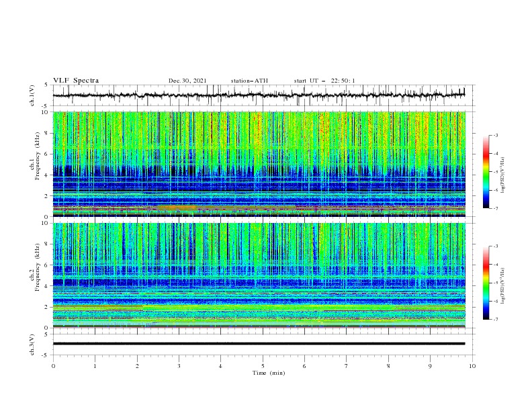Select the "start UT = 22:50: 1" text
The width and height of the screenshot is (532, 411).
pyautogui.click(x=324, y=81)
